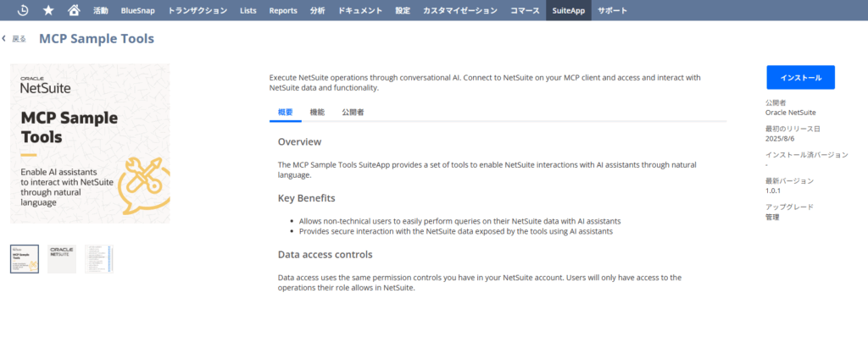The width and height of the screenshot is (868, 359).
Task: Click the アップグレード label
Action: click(x=789, y=207)
